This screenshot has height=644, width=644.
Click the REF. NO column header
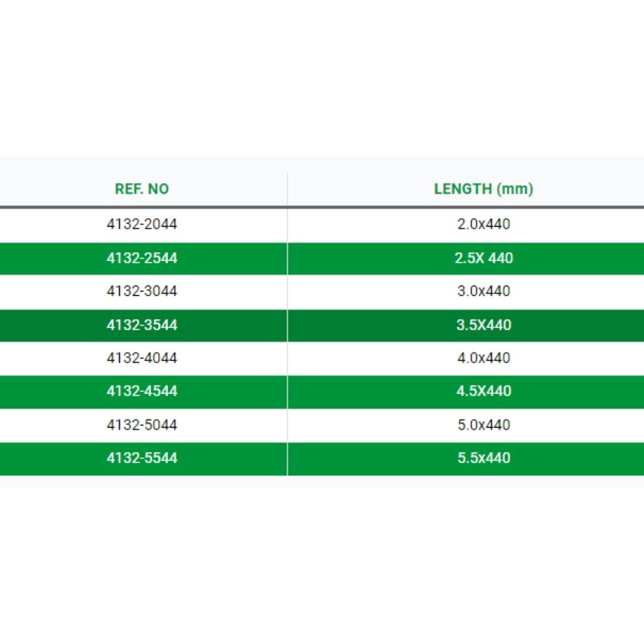pos(142,189)
